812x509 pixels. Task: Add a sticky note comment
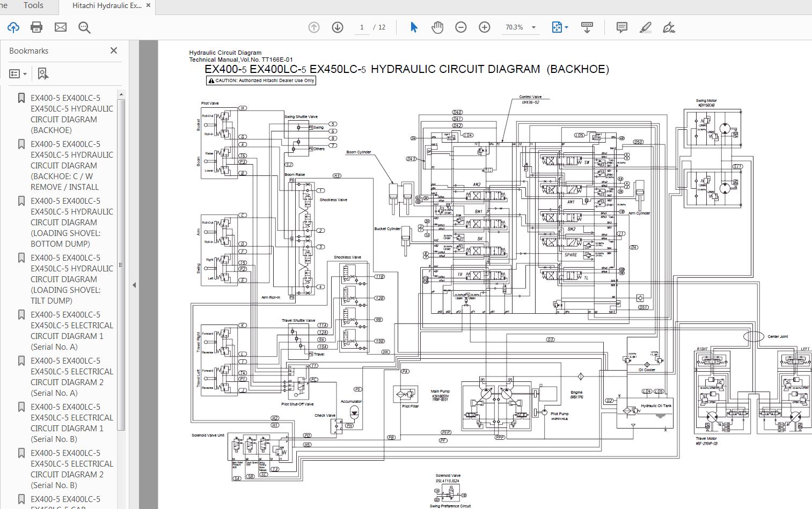622,27
